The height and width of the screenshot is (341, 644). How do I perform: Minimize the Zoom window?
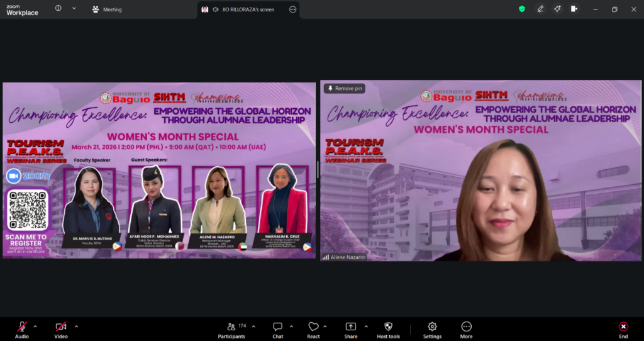pos(596,9)
